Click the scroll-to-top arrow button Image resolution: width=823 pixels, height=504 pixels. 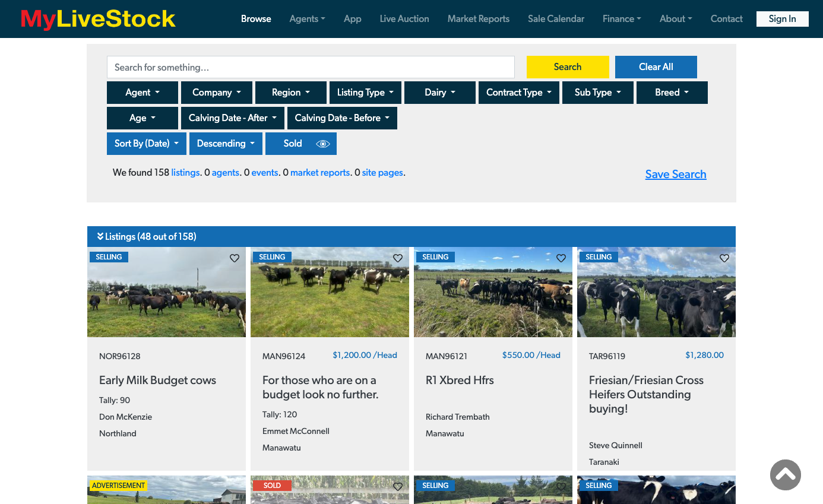[x=785, y=475]
